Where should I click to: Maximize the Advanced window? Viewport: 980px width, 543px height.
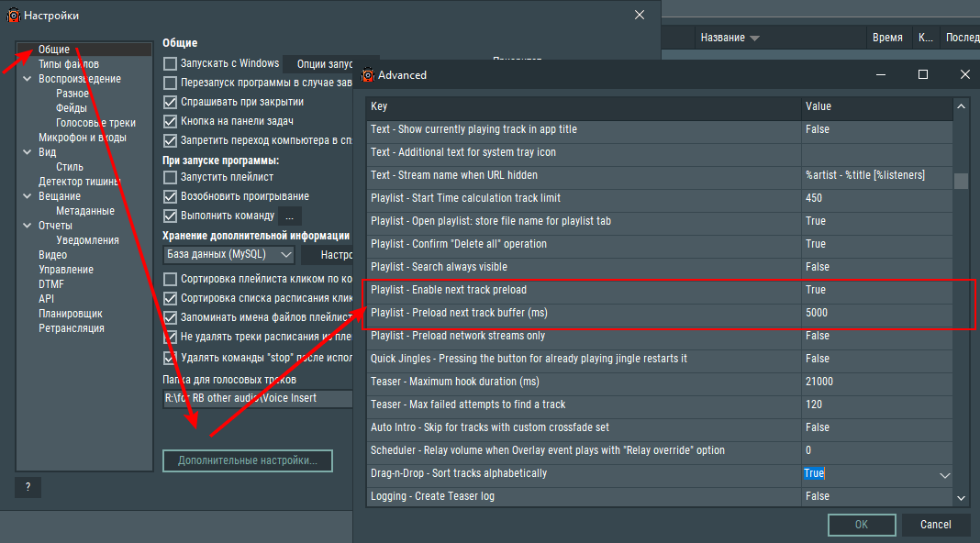click(923, 74)
